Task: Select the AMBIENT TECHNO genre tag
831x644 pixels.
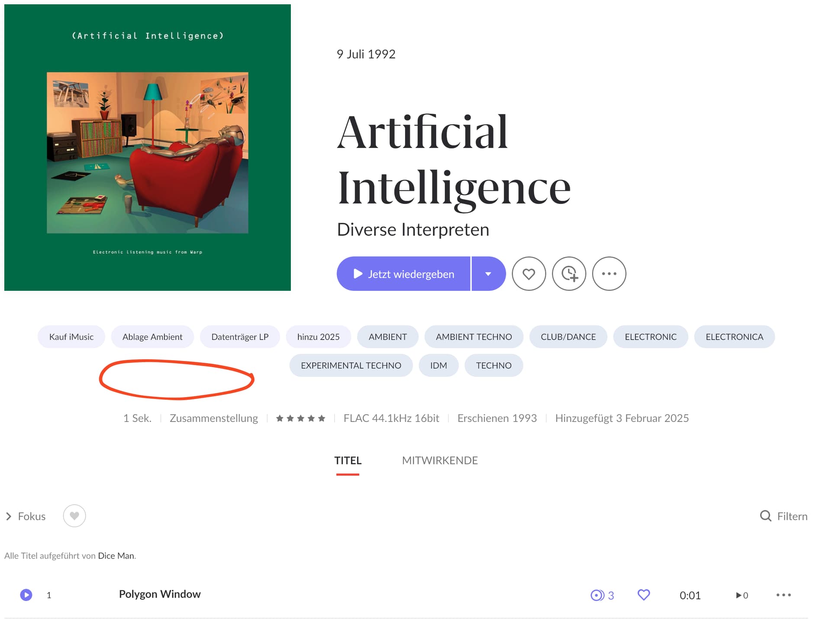Action: pyautogui.click(x=473, y=337)
